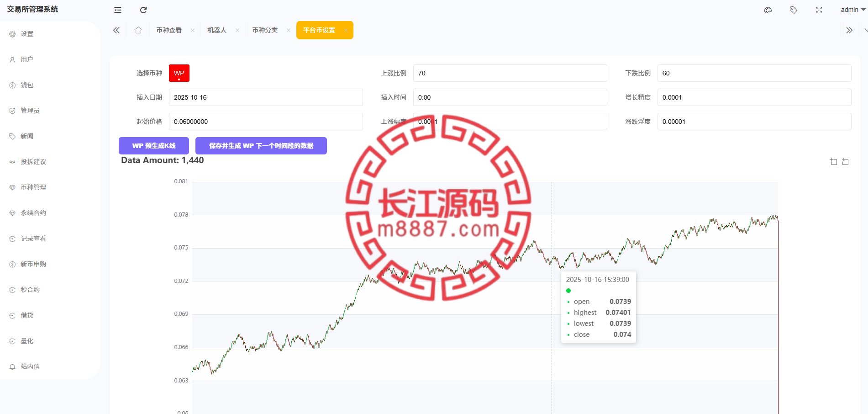Viewport: 868px width, 414px height.
Task: Switch to the 币种分类 tab
Action: click(265, 30)
